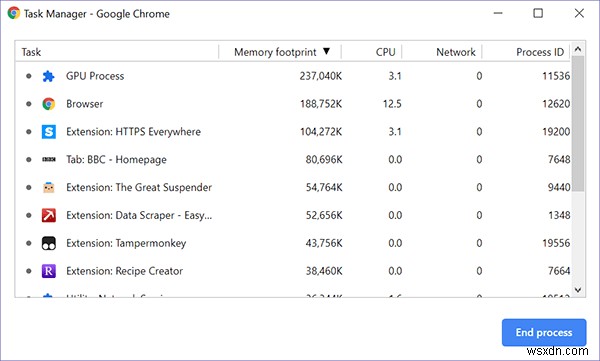Viewport: 600px width, 361px height.
Task: Close the Task Manager window
Action: 579,13
